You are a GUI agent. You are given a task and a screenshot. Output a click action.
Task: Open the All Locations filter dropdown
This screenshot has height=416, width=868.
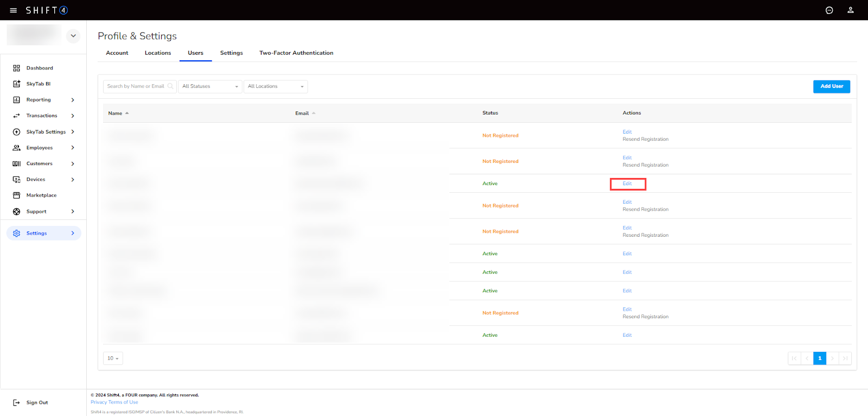tap(276, 86)
